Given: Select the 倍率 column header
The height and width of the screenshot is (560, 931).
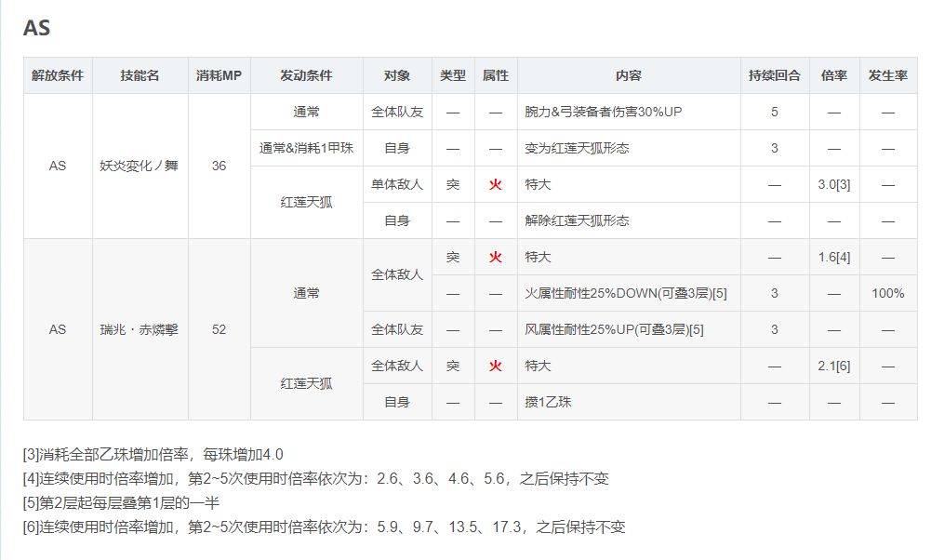Looking at the screenshot, I should [834, 75].
